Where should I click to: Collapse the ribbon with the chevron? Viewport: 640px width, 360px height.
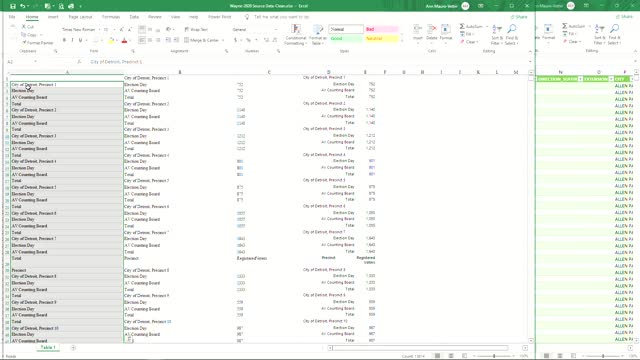point(530,51)
